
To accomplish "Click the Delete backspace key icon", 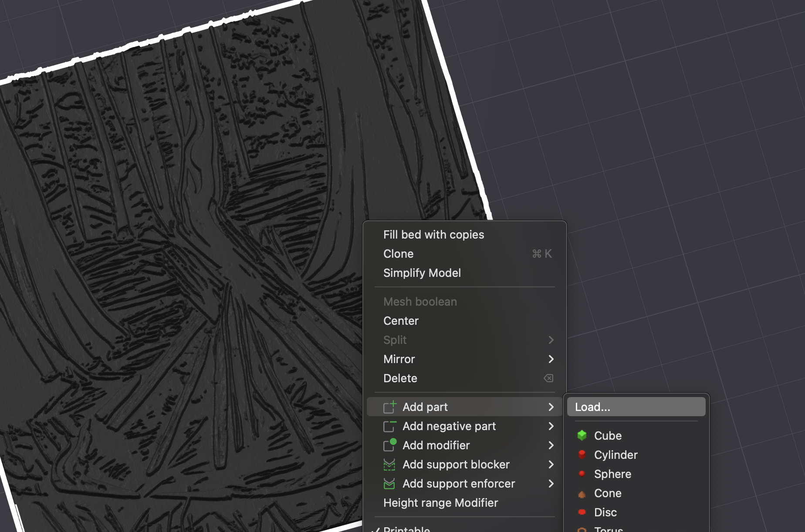I will [x=548, y=378].
